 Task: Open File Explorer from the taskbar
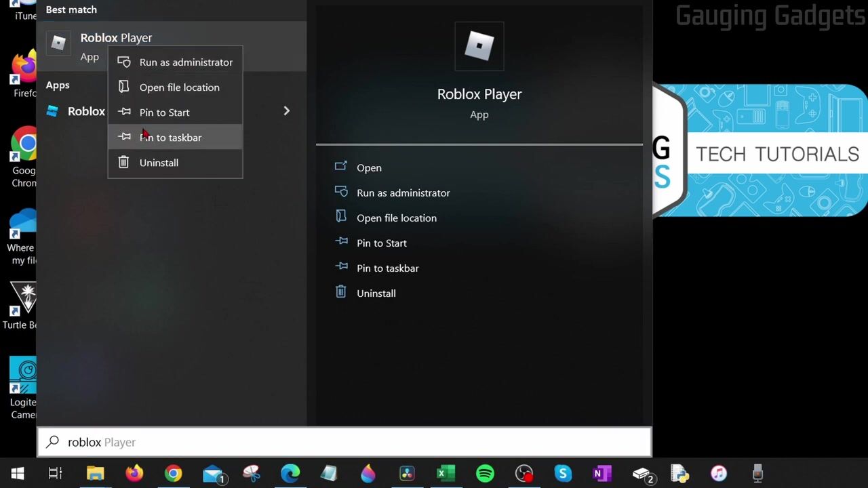click(x=95, y=473)
